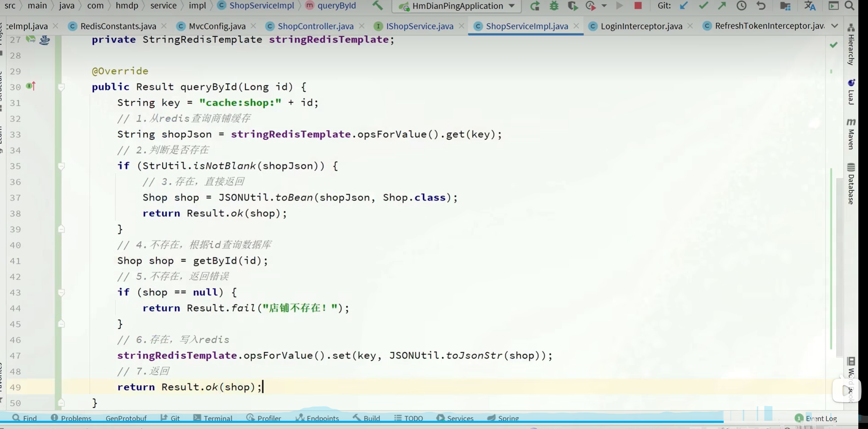The image size is (868, 429).
Task: Open Git history clock icon
Action: (x=741, y=6)
